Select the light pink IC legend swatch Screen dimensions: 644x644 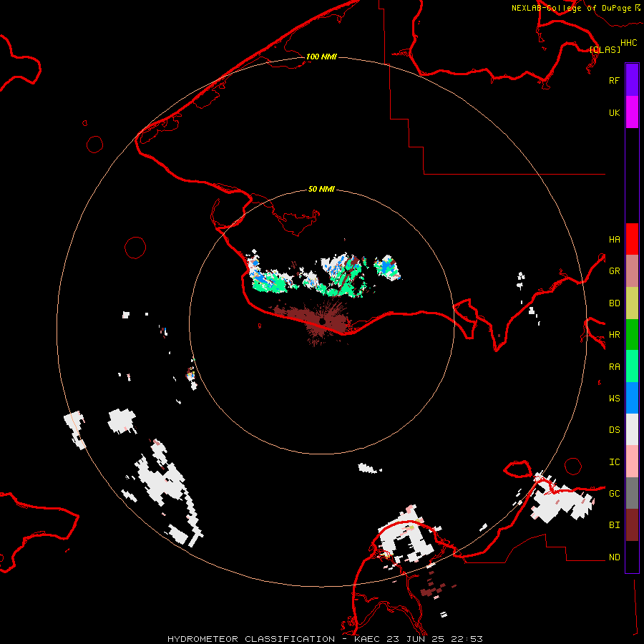pyautogui.click(x=632, y=462)
